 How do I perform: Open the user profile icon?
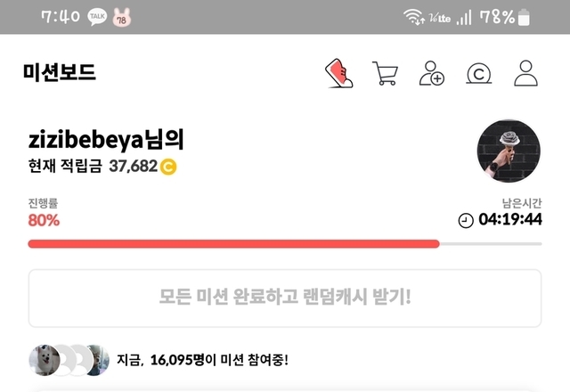pos(525,73)
